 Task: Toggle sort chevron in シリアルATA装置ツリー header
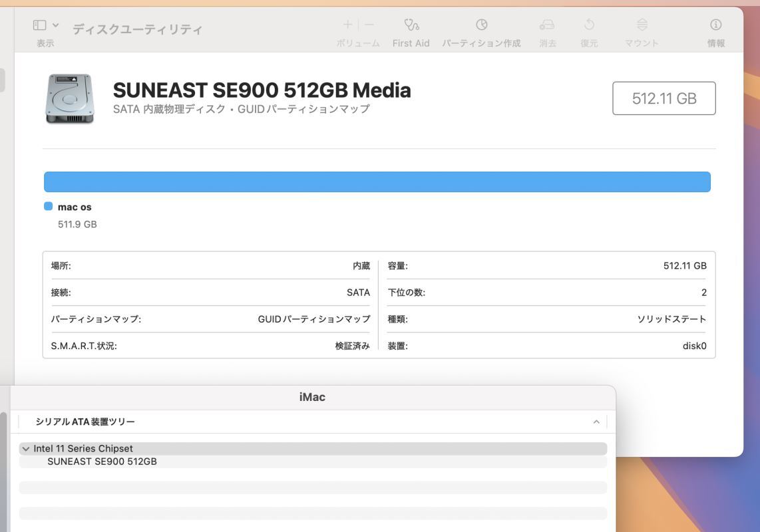pyautogui.click(x=596, y=422)
